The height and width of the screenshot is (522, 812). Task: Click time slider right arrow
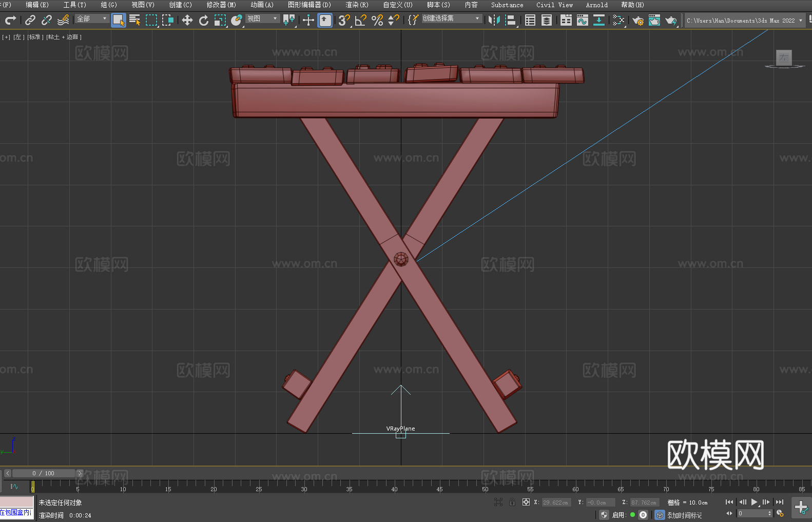80,473
